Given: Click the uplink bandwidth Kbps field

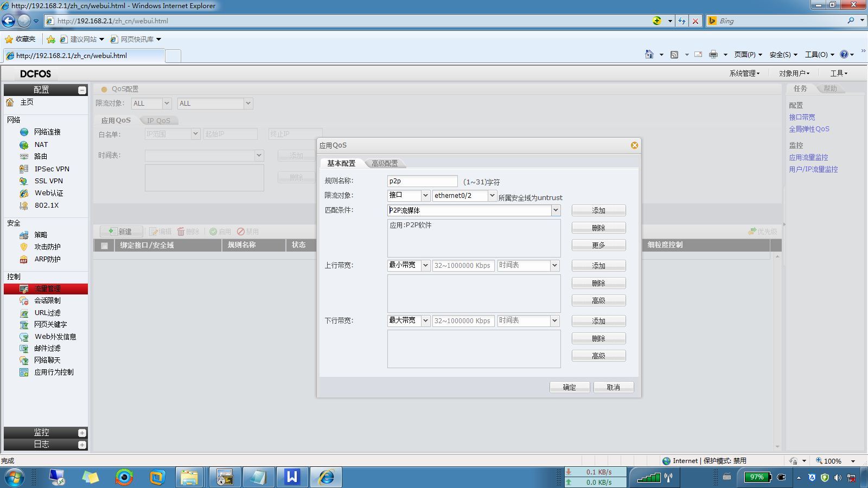Looking at the screenshot, I should [463, 266].
